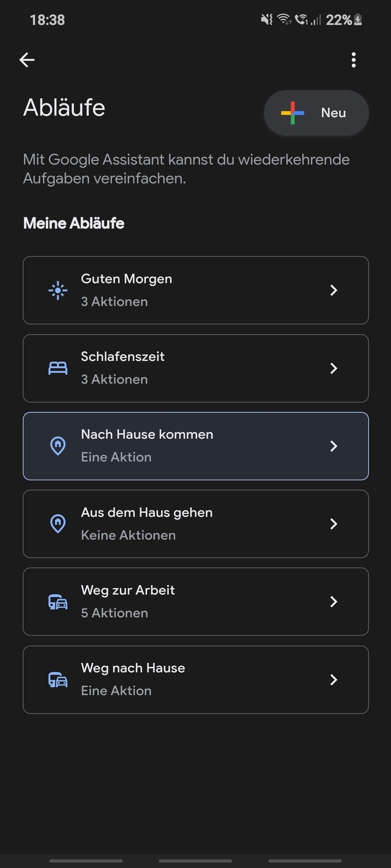Screen dimensions: 391x868
Task: Tap the colorful plus icon
Action: [292, 113]
